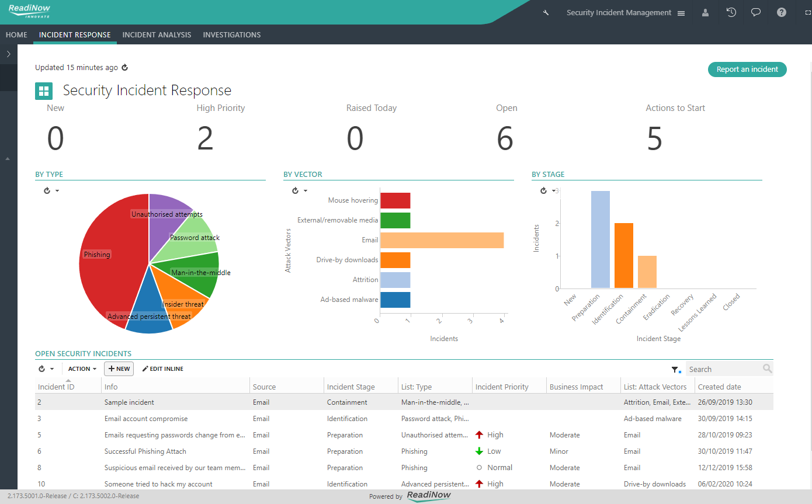Click the magnifier icon in search box
812x504 pixels.
point(767,369)
